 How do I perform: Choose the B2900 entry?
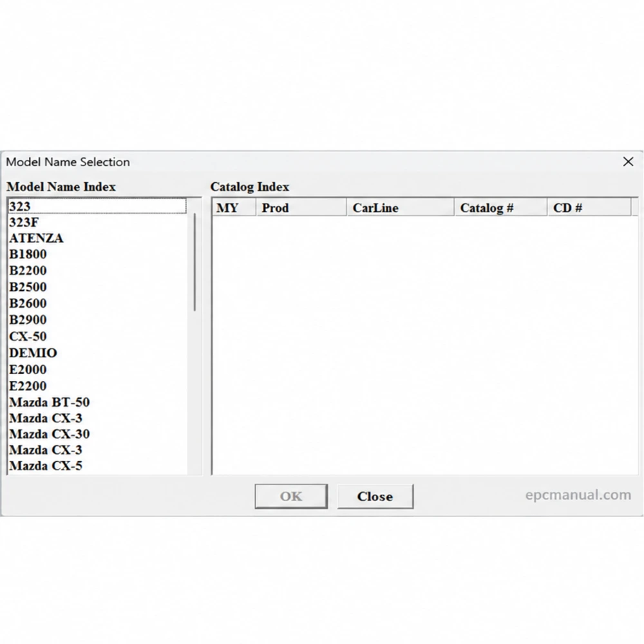97,320
